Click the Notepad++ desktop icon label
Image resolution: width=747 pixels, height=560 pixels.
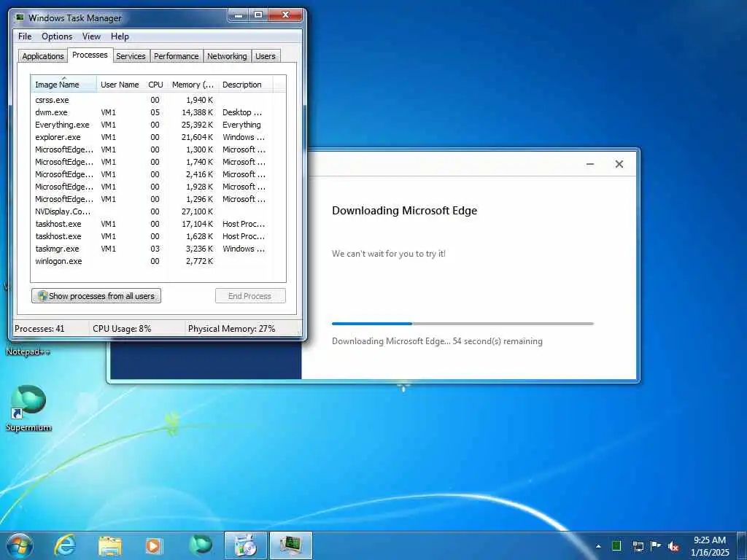coord(28,352)
